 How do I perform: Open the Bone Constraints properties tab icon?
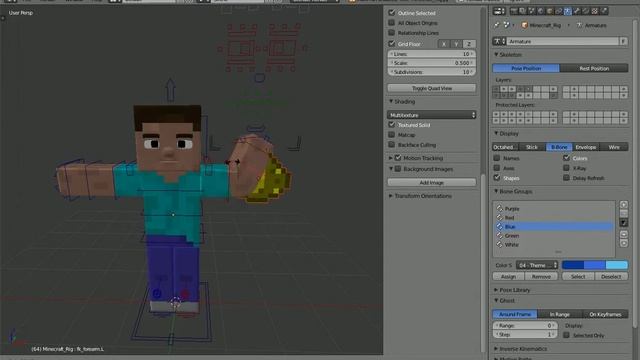pyautogui.click(x=586, y=11)
